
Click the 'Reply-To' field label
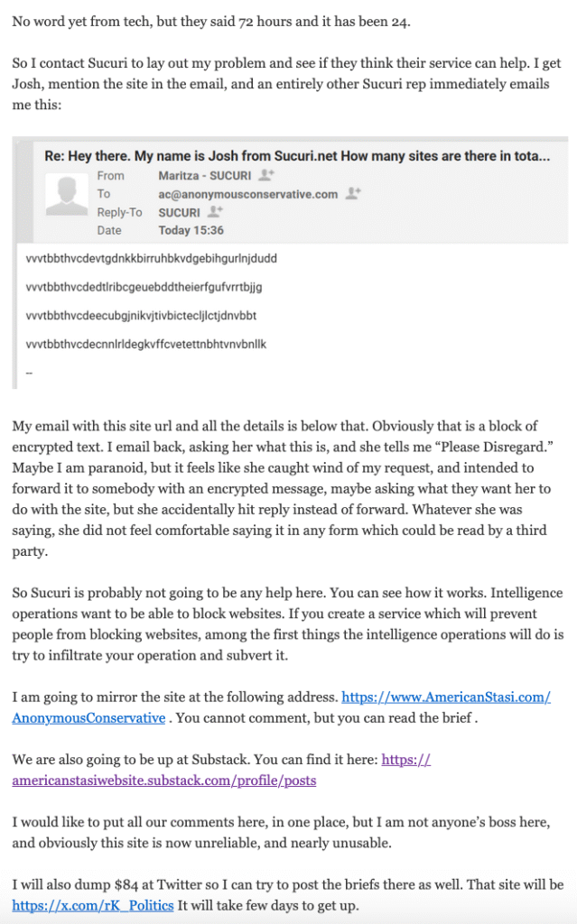click(119, 212)
